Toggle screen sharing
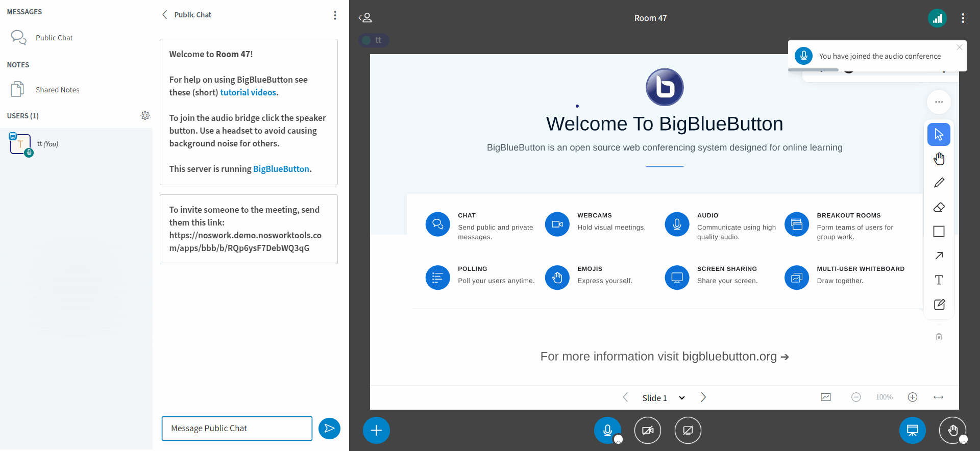The height and width of the screenshot is (451, 980). point(688,431)
